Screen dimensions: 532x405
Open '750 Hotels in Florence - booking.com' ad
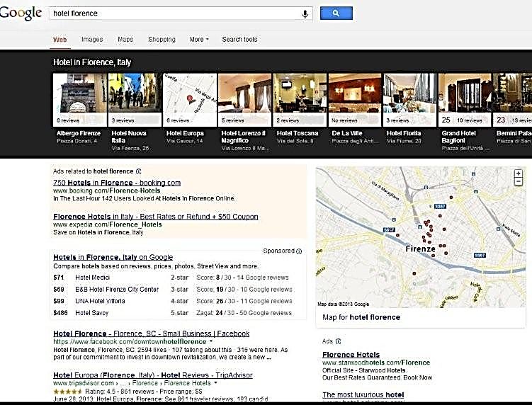[117, 183]
